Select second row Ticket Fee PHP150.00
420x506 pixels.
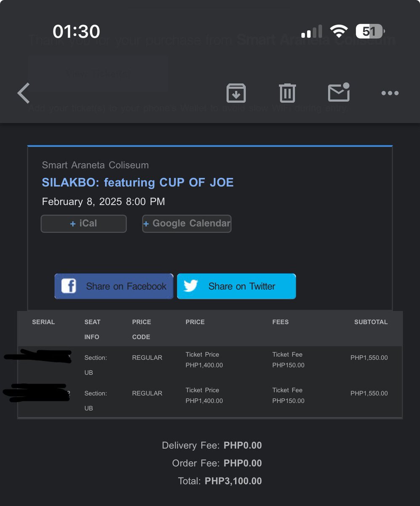288,396
